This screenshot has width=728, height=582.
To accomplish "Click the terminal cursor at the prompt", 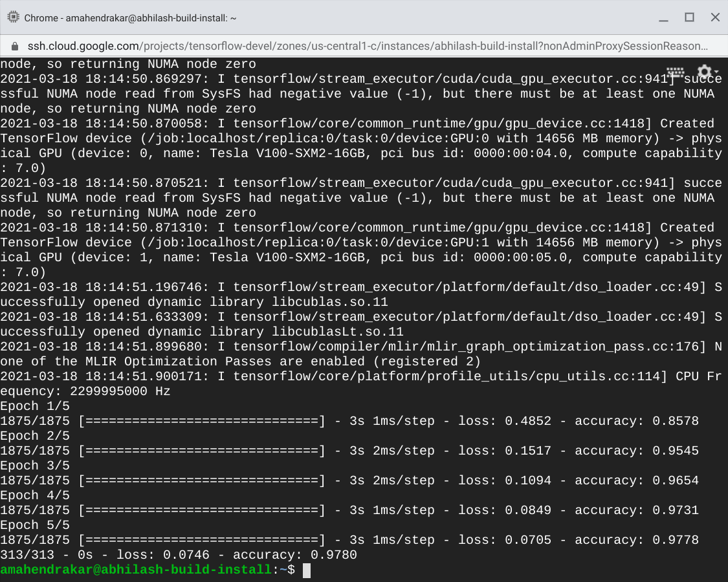I will tap(307, 570).
